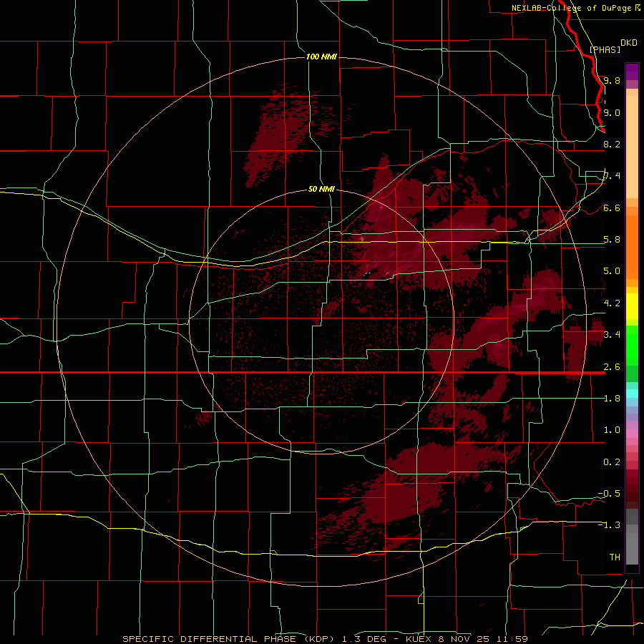Click the SPECIFIC DIFFERENTIAL PHASE (KDP) title text

[x=230, y=639]
